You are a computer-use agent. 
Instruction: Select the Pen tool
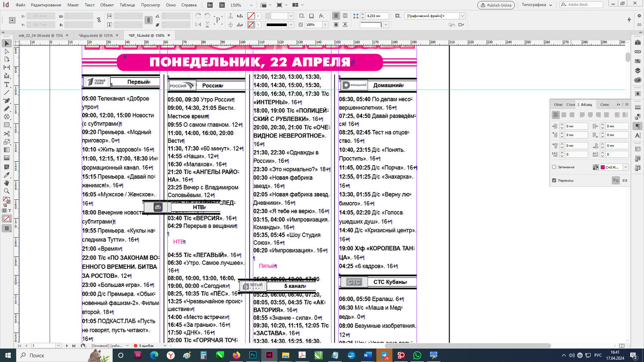[6, 101]
